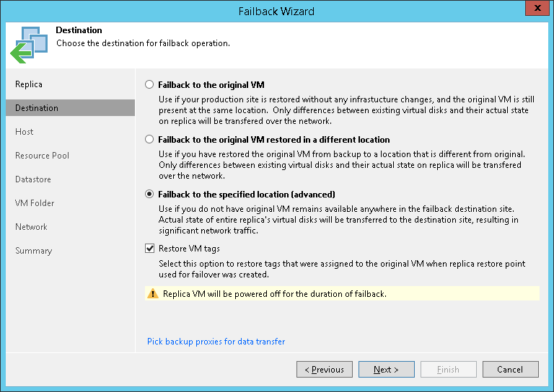The image size is (554, 392).
Task: Go to the Replica step
Action: [x=29, y=84]
